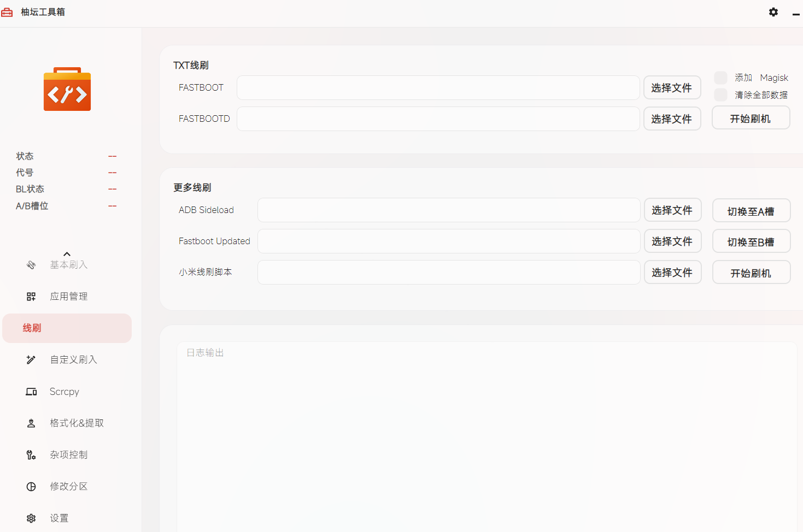Minimize the 柚坛工具箱 window
Screen dimensions: 803x532
[x=796, y=13]
